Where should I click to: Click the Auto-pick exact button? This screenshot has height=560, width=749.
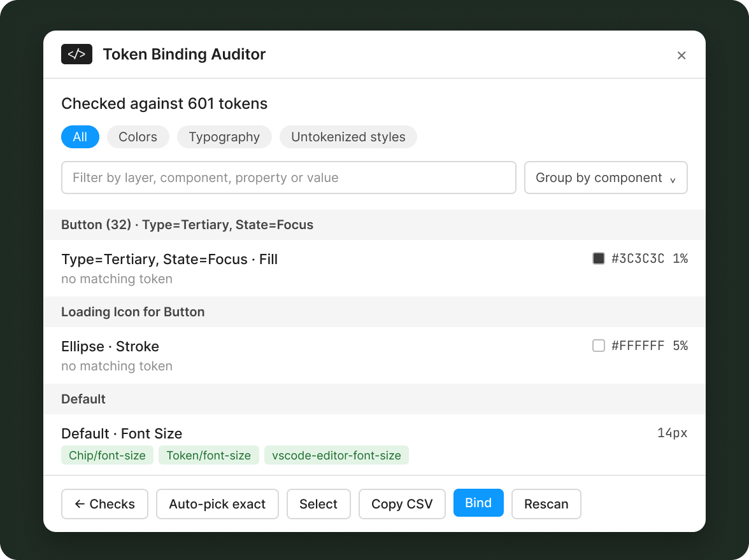[217, 503]
